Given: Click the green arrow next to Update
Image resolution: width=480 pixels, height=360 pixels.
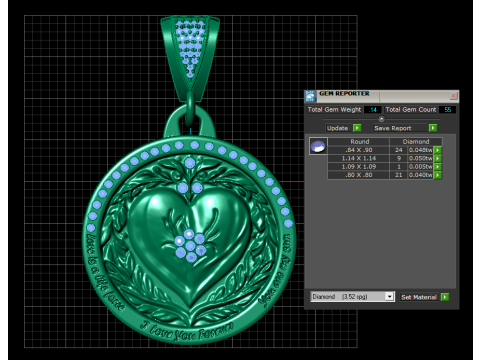Looking at the screenshot, I should pyautogui.click(x=357, y=128).
